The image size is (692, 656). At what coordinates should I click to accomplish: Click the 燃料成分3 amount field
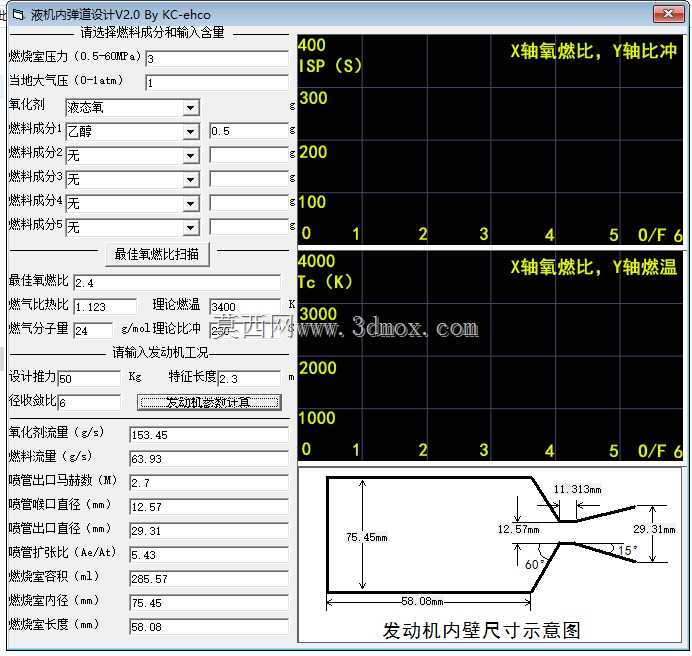(249, 179)
